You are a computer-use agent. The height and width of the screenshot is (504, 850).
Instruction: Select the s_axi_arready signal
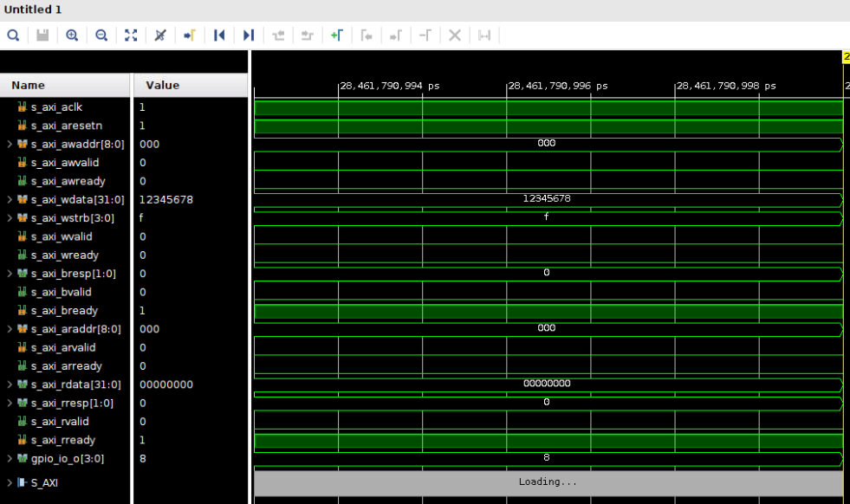pyautogui.click(x=66, y=365)
